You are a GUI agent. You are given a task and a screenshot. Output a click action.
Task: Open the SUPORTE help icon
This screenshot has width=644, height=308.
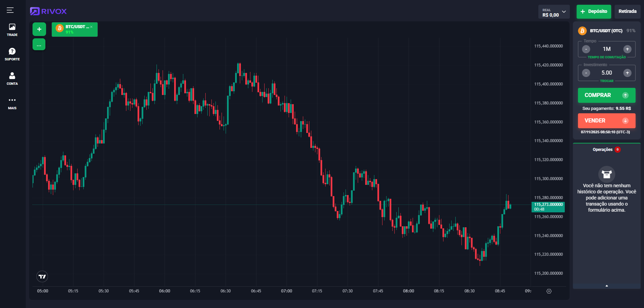click(x=12, y=51)
